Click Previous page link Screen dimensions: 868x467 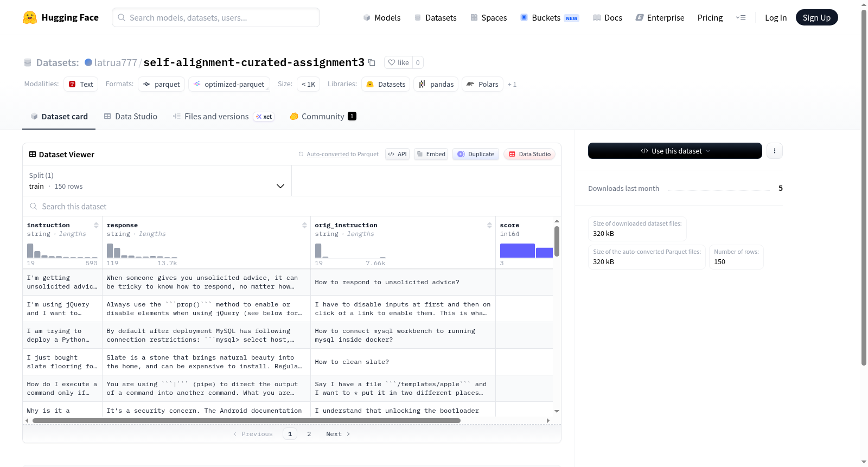click(253, 434)
